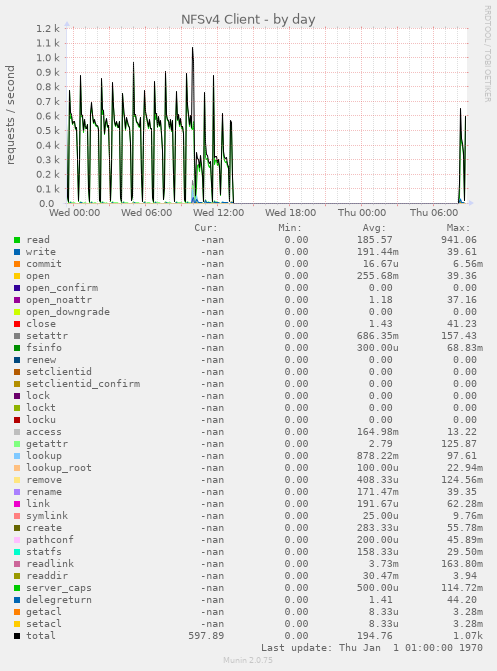This screenshot has width=497, height=671.
Task: Click the orange commit legend swatch
Action: click(17, 264)
